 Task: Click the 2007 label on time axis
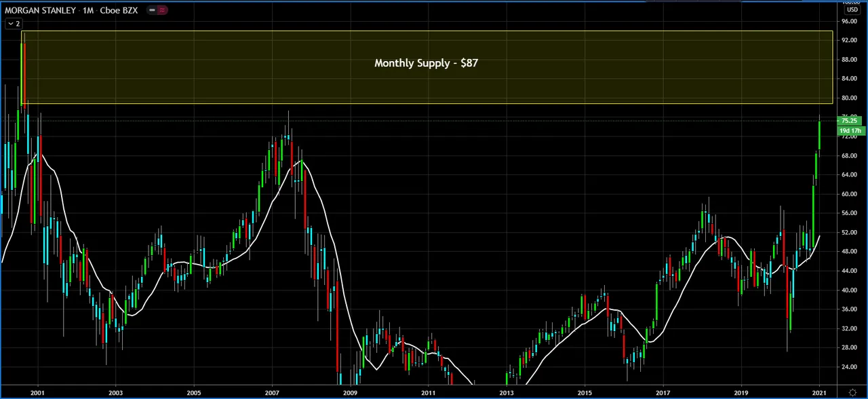tap(272, 392)
